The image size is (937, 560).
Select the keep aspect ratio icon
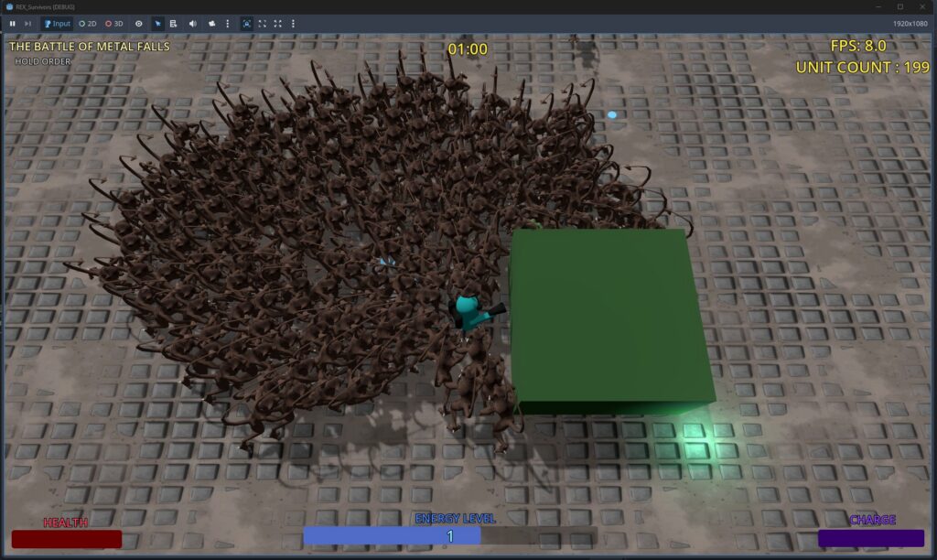pyautogui.click(x=263, y=23)
